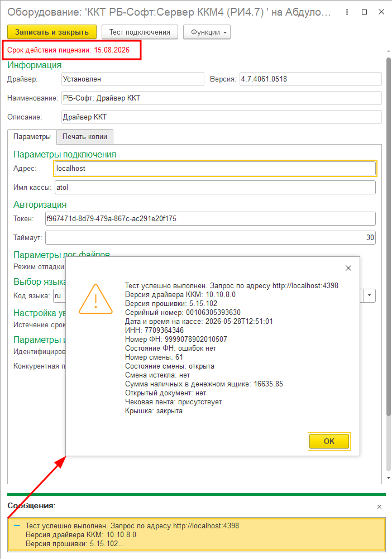Click the Токен input field
The image size is (392, 559).
[211, 218]
